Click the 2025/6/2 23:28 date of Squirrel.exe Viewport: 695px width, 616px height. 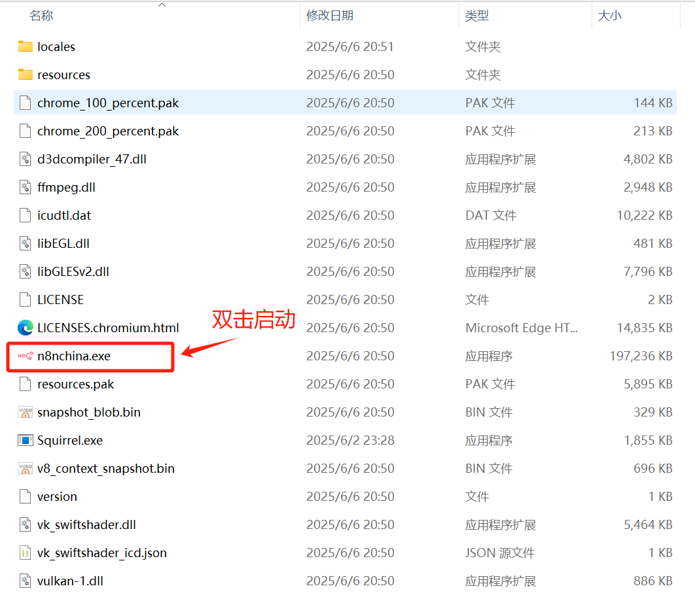pos(350,440)
